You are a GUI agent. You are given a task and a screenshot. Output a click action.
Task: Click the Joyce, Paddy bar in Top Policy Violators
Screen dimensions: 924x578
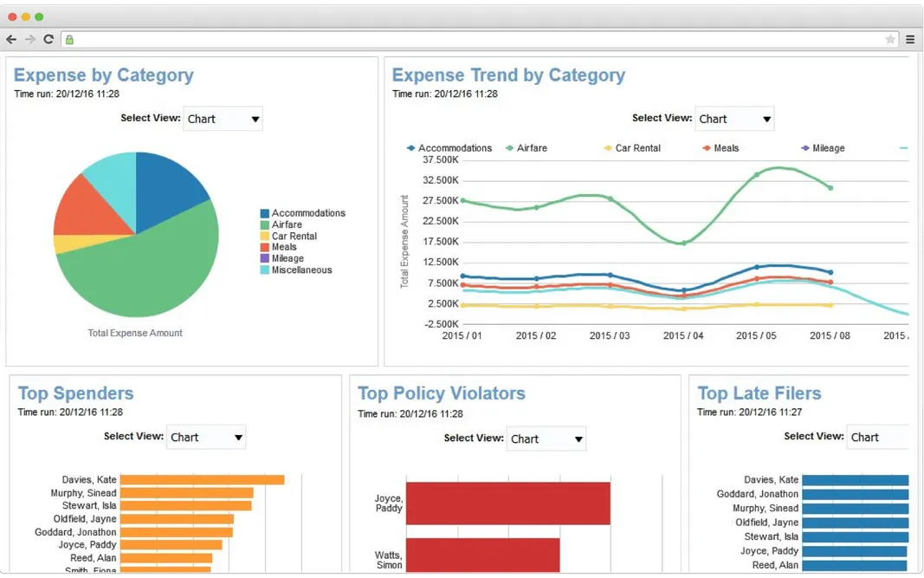507,503
